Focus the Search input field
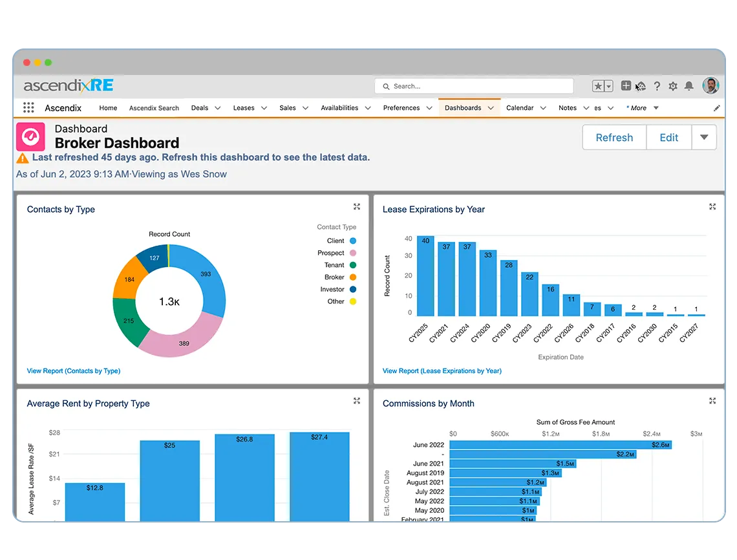The image size is (737, 560). click(x=474, y=87)
